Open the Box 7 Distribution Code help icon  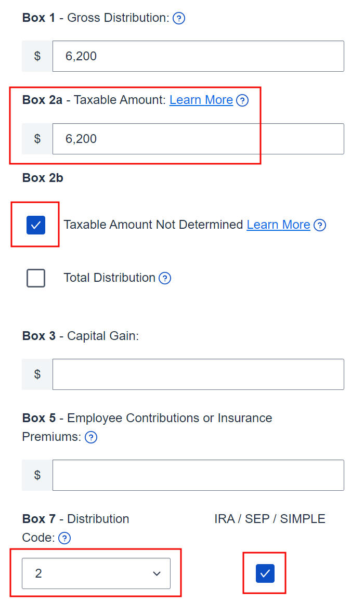(x=64, y=538)
